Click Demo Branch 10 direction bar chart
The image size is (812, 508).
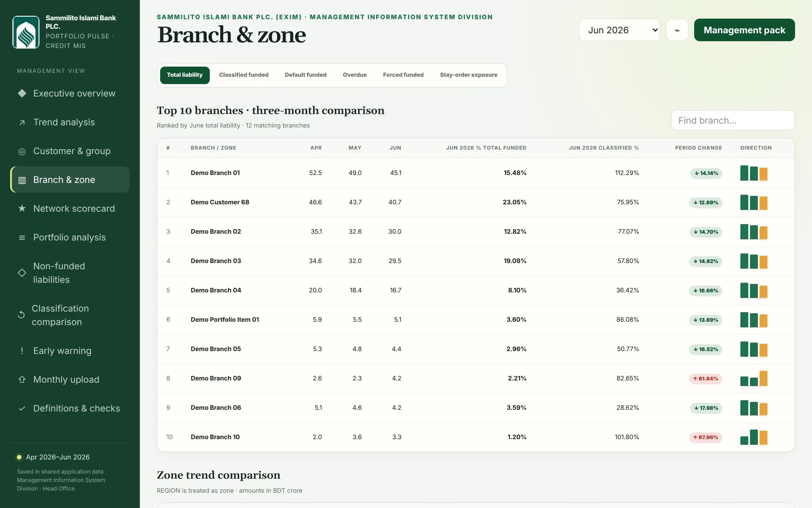pos(754,437)
